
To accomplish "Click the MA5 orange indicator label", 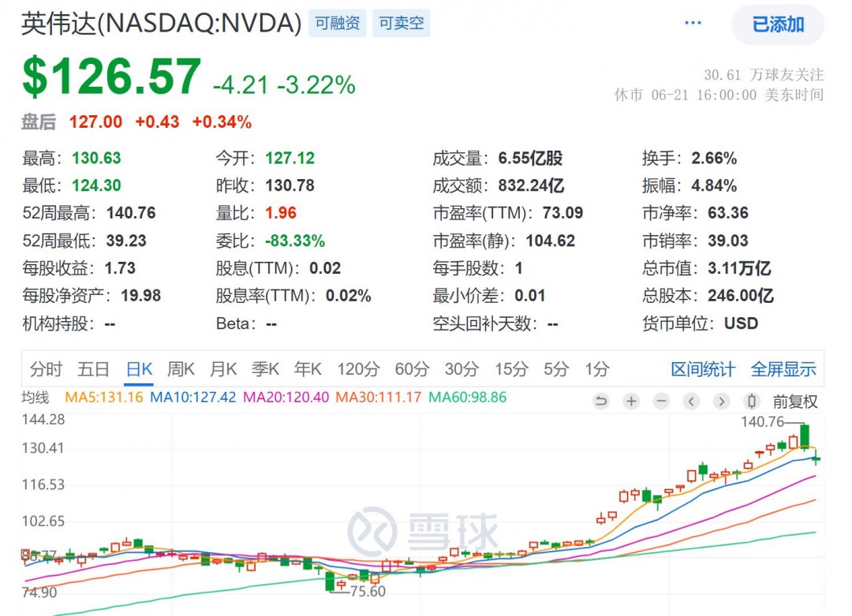I will pyautogui.click(x=103, y=398).
